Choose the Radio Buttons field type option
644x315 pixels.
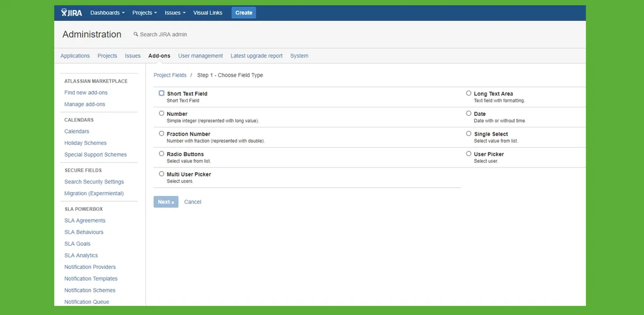coord(162,153)
